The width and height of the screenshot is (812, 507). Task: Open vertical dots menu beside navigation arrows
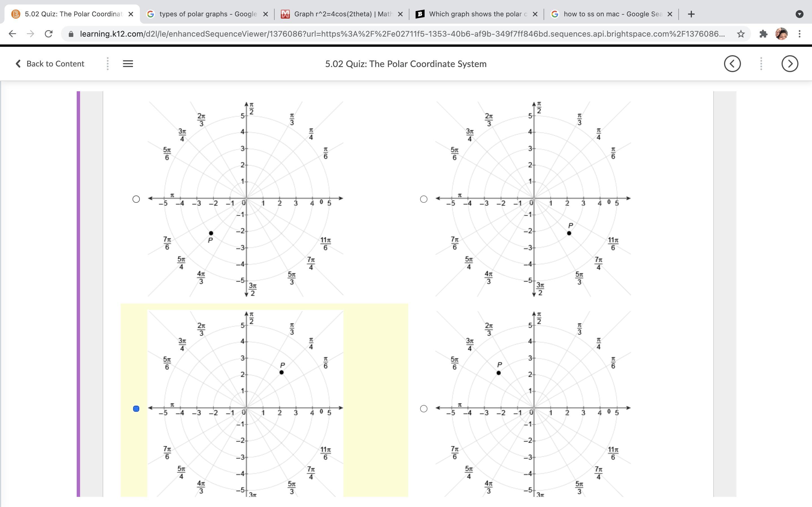761,64
